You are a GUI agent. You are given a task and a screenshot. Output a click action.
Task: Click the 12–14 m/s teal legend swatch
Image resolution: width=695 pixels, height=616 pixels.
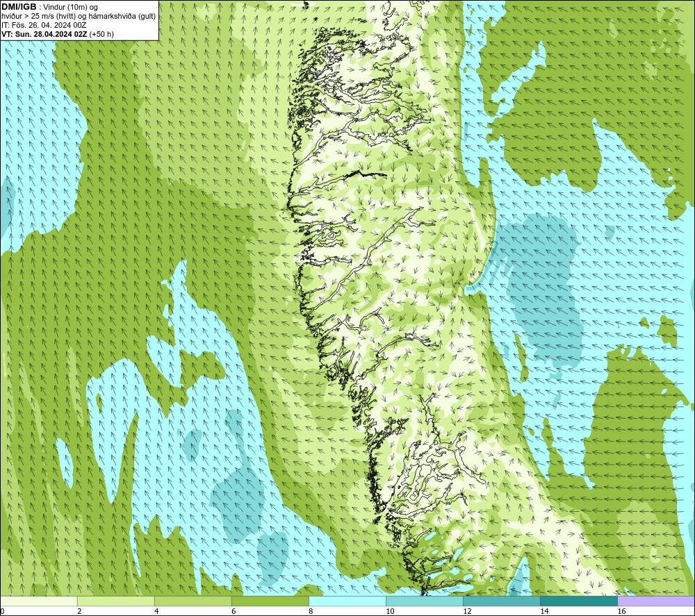point(502,601)
